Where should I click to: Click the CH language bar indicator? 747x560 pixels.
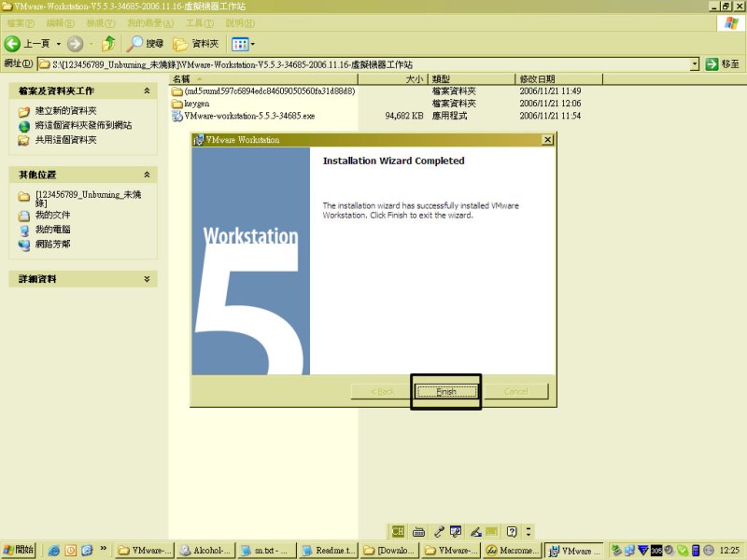tap(398, 531)
